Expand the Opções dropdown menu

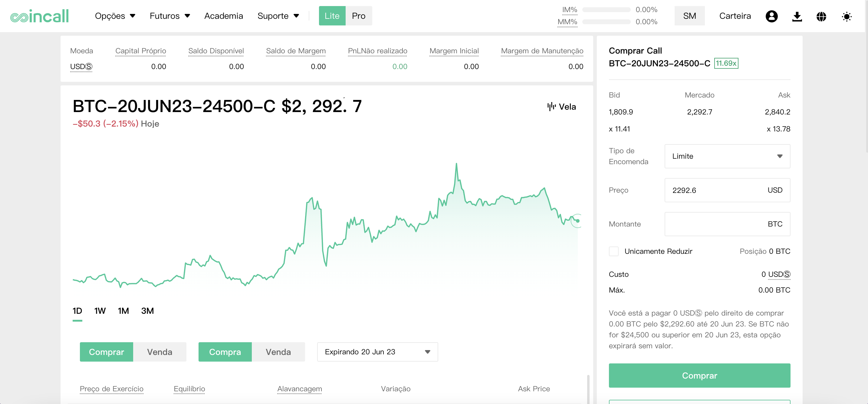pyautogui.click(x=115, y=16)
